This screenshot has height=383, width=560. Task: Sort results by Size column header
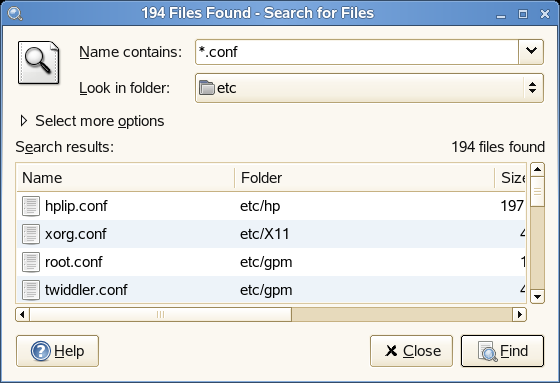[511, 178]
